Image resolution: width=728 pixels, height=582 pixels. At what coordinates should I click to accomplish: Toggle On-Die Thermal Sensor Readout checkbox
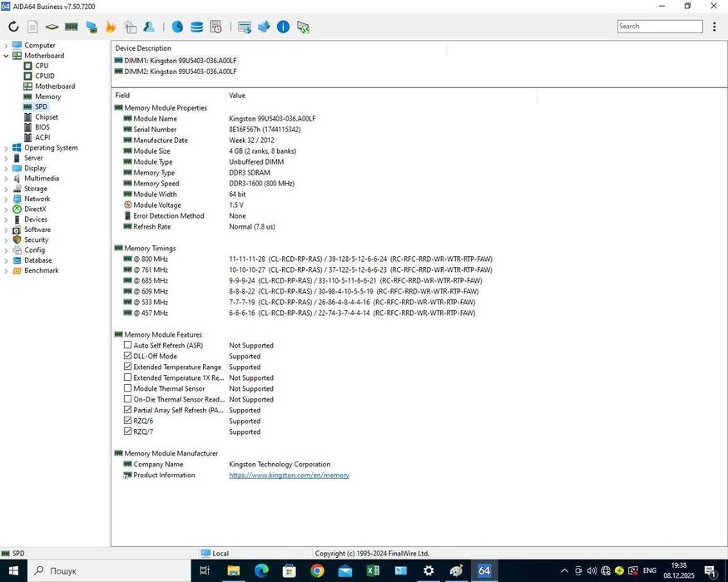[127, 399]
